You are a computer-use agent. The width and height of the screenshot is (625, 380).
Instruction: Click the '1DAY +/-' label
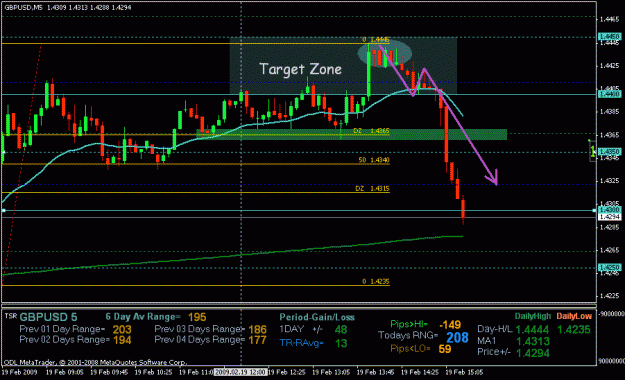[x=301, y=329]
